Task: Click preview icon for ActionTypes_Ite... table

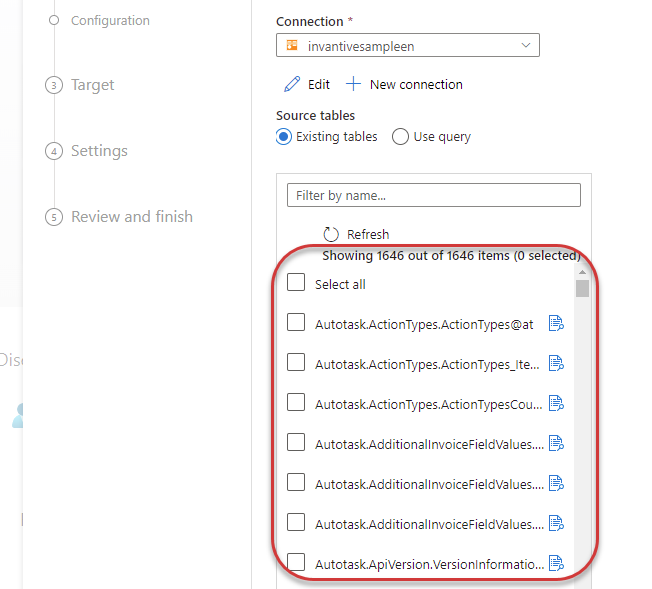Action: (556, 363)
